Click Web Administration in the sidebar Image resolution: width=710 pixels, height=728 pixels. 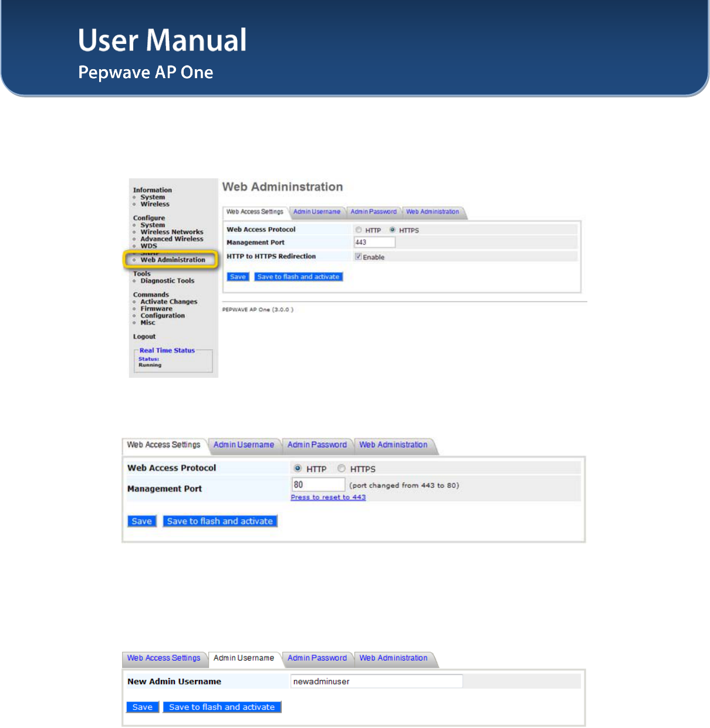coord(173,260)
